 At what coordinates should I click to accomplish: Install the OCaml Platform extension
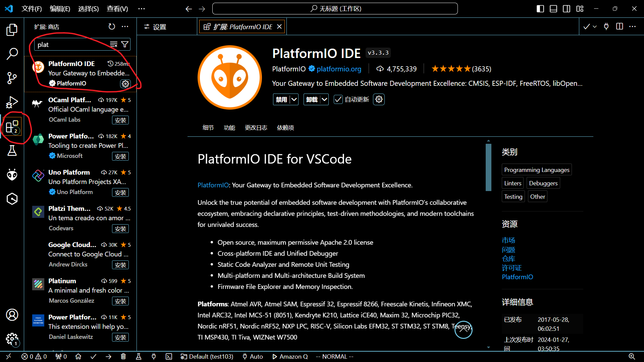click(x=120, y=120)
